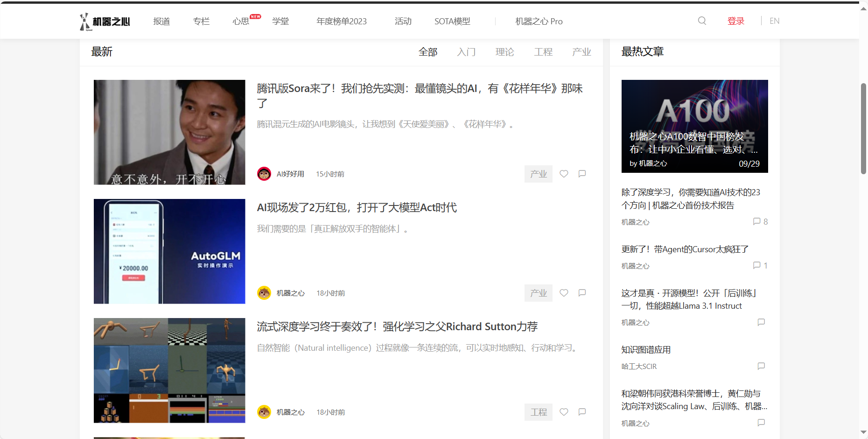Screen dimensions: 868x439
Task: Click the search magnifier icon
Action: pos(702,21)
